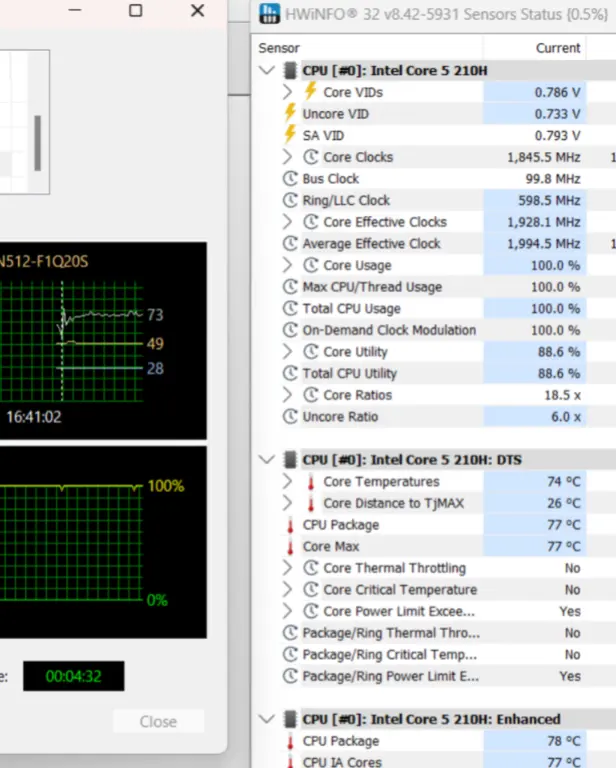This screenshot has height=768, width=616.
Task: Click the Ring/LLC Clock 598.5 MHz value
Action: [549, 200]
